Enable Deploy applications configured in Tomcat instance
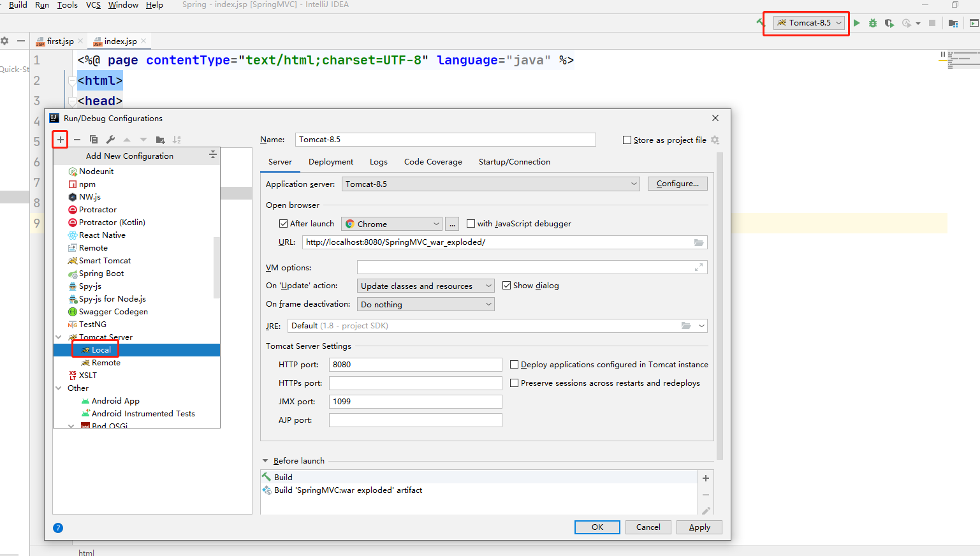 [x=514, y=365]
